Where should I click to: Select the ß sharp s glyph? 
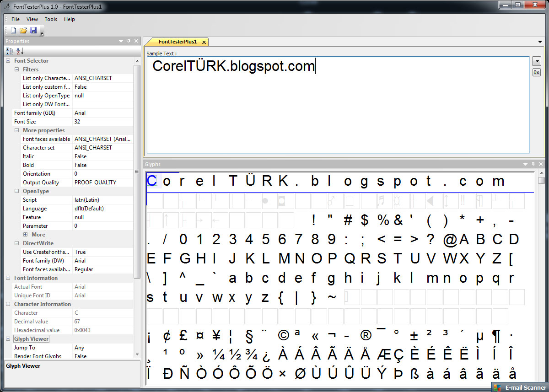(415, 374)
